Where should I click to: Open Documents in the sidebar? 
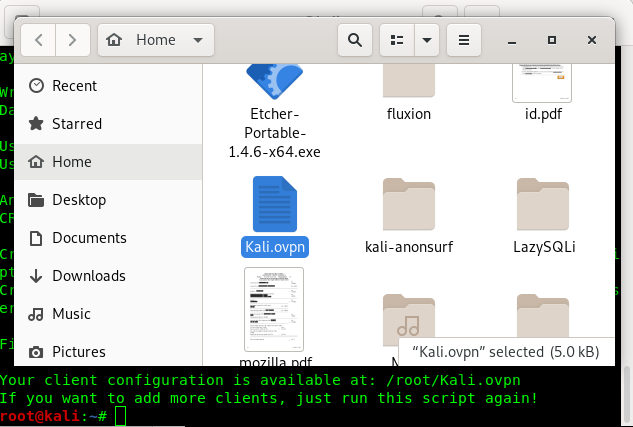click(x=108, y=238)
